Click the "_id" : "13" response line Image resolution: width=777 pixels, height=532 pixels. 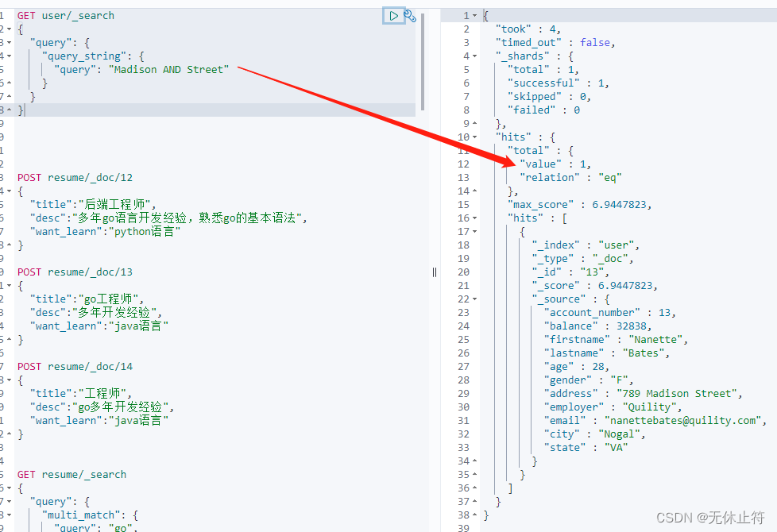(570, 272)
